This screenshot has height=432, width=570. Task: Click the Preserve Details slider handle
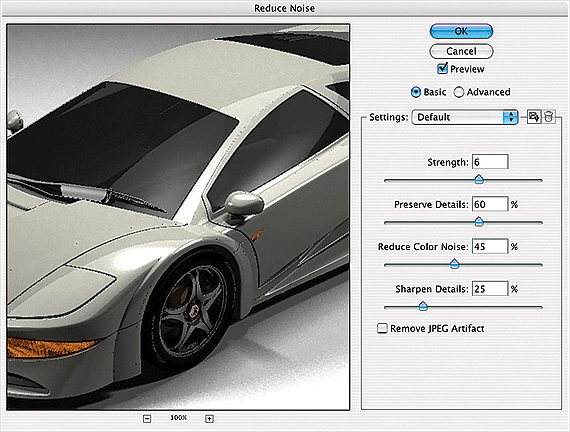click(479, 221)
